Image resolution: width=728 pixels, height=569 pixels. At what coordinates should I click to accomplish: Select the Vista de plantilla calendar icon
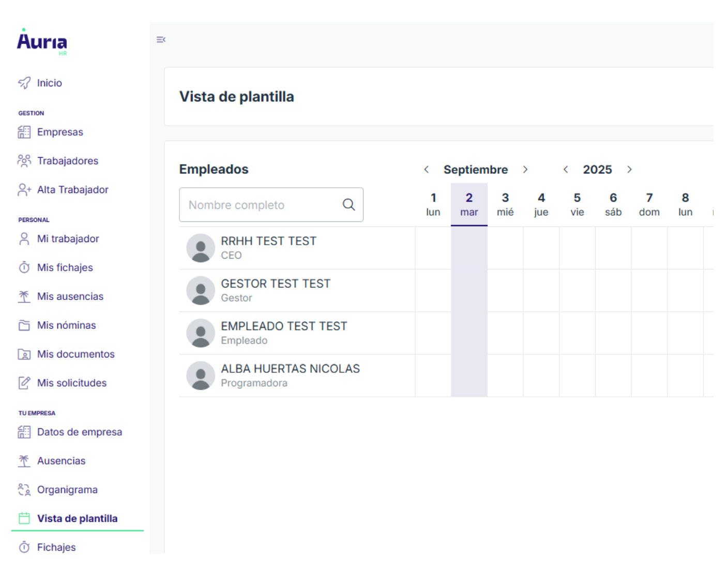click(24, 518)
